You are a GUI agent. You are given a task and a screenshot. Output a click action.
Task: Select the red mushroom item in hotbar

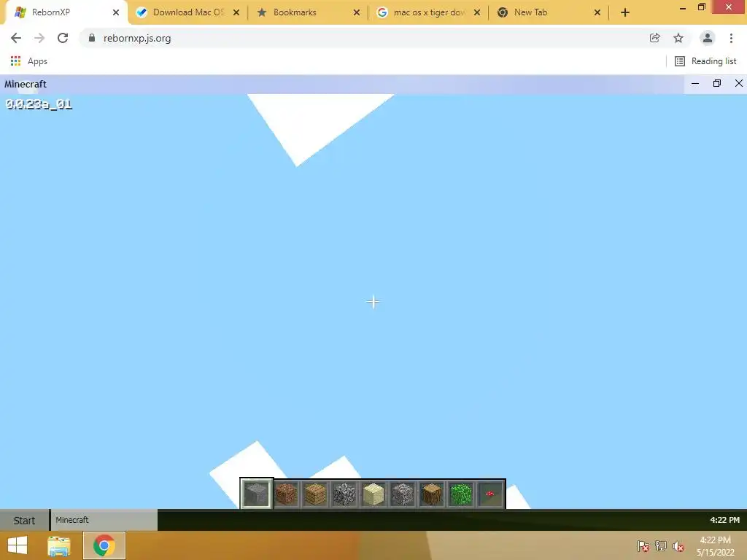tap(489, 494)
